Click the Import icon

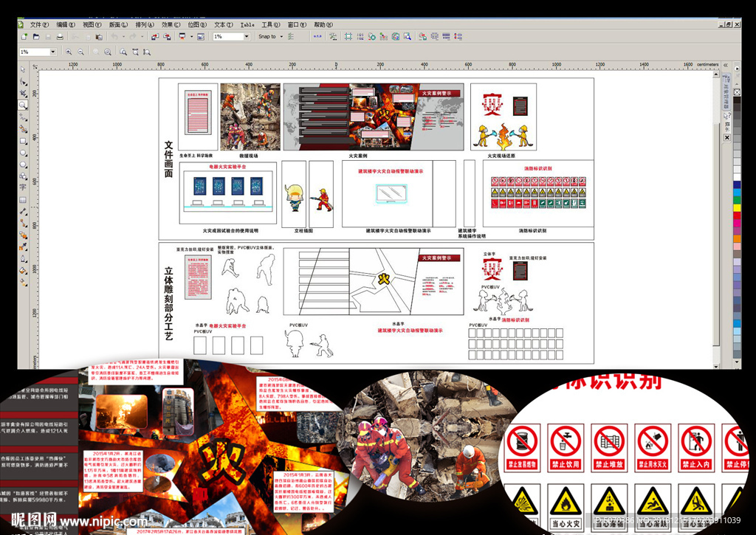pyautogui.click(x=155, y=37)
